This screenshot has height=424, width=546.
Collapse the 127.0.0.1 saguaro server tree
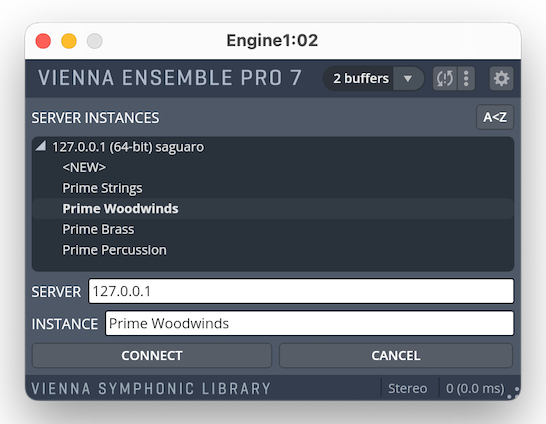point(41,146)
